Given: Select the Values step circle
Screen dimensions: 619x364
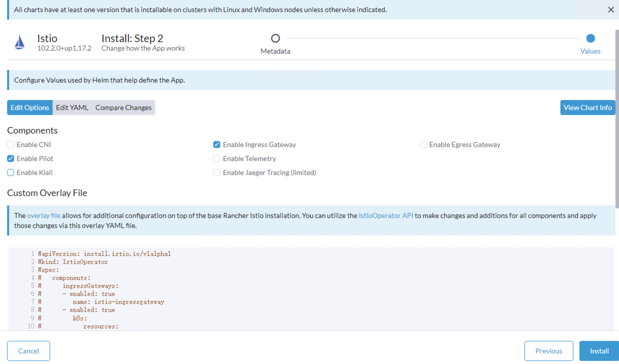Looking at the screenshot, I should click(x=590, y=38).
